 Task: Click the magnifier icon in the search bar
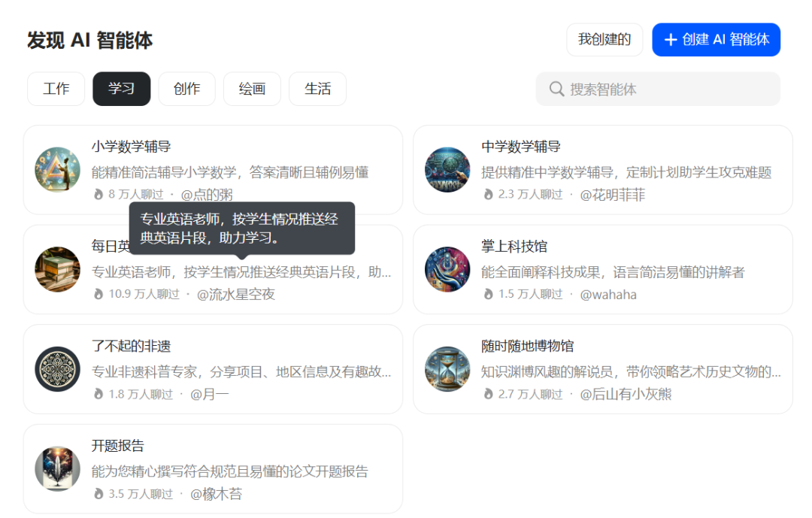[x=556, y=89]
